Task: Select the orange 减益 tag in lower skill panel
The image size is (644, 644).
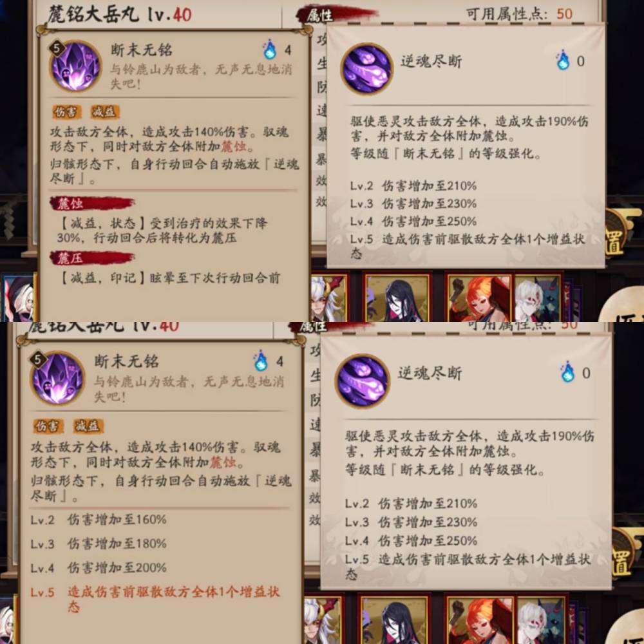Action: pos(88,426)
